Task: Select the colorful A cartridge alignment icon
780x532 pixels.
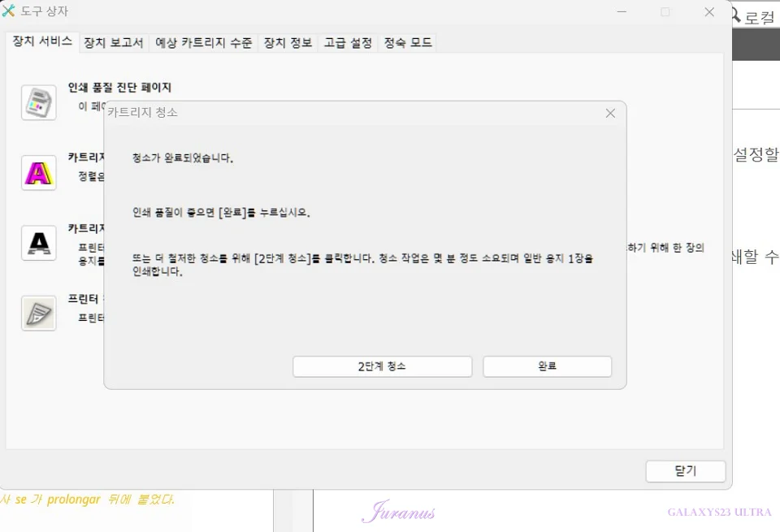Action: pyautogui.click(x=38, y=173)
